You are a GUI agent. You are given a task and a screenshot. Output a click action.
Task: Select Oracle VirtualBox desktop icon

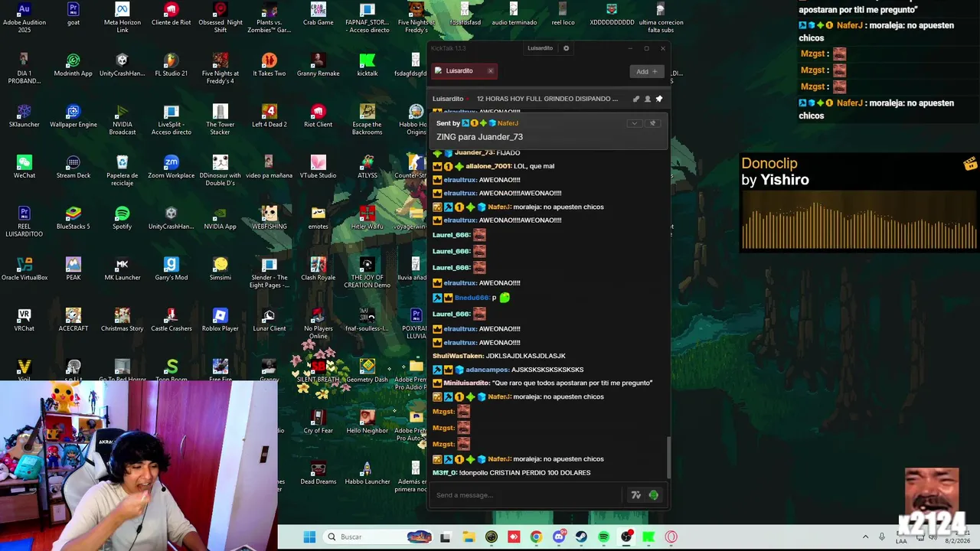[x=24, y=269]
